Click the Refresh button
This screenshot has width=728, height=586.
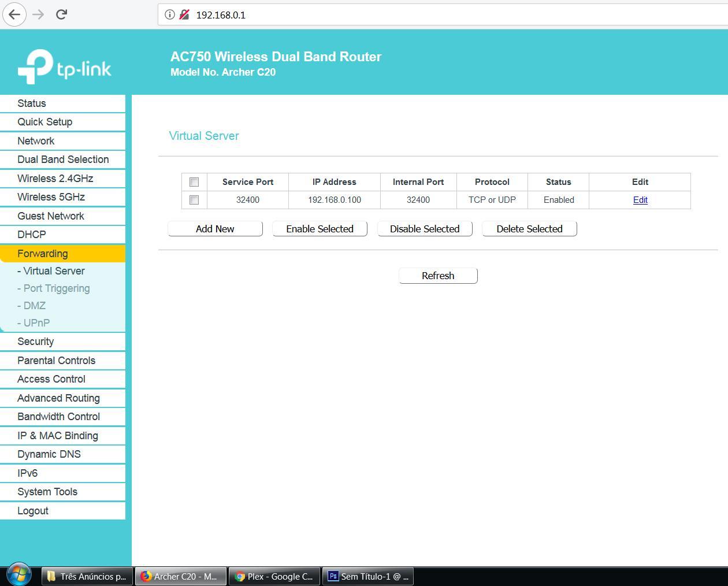point(438,276)
